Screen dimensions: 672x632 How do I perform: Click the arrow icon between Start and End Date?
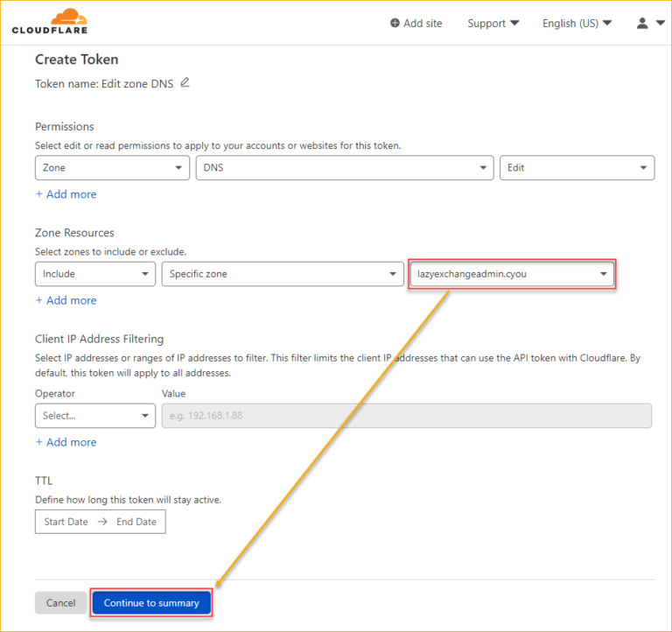coord(102,522)
